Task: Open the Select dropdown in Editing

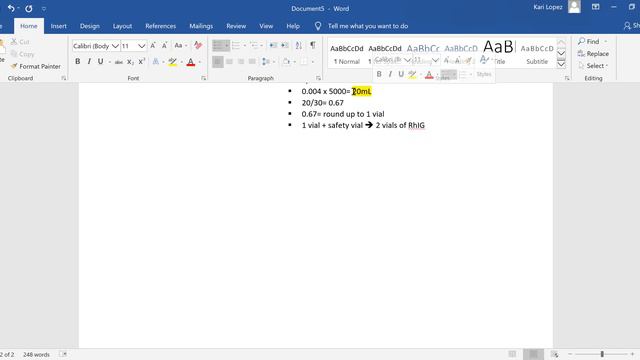Action: click(x=593, y=66)
